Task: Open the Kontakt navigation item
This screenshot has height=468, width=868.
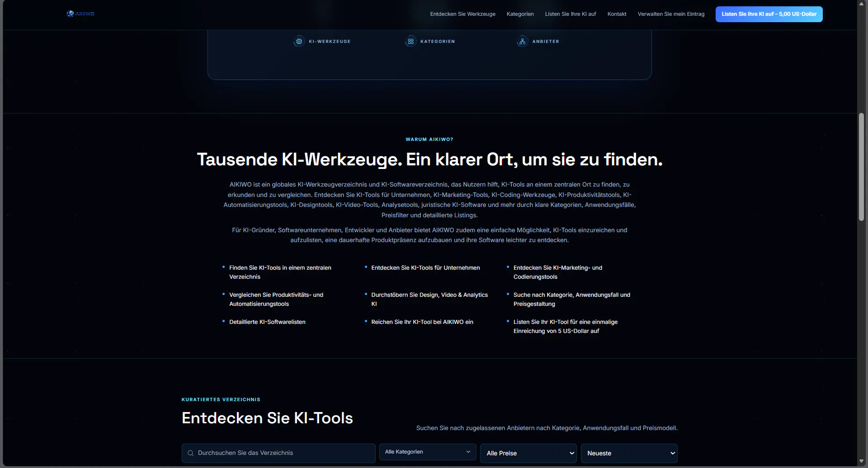Action: 617,14
